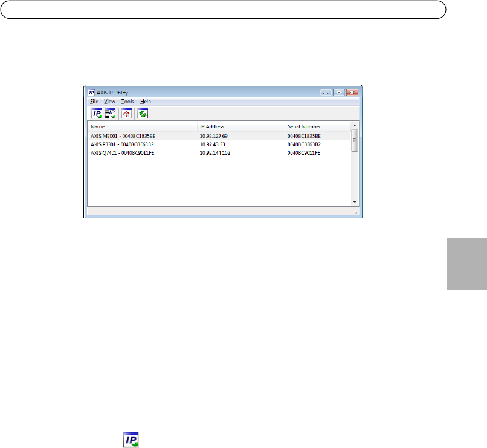
Task: Click the resize grip in status bar
Action: point(356,212)
